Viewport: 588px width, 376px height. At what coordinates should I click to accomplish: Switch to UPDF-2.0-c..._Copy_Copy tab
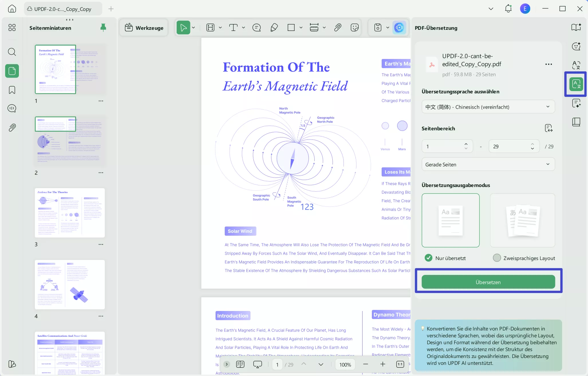tap(63, 9)
